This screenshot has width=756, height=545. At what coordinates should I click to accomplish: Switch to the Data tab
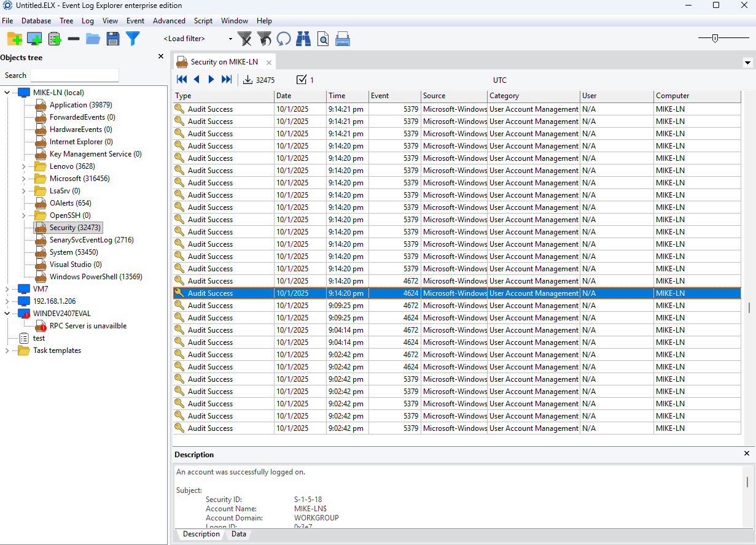pyautogui.click(x=238, y=534)
